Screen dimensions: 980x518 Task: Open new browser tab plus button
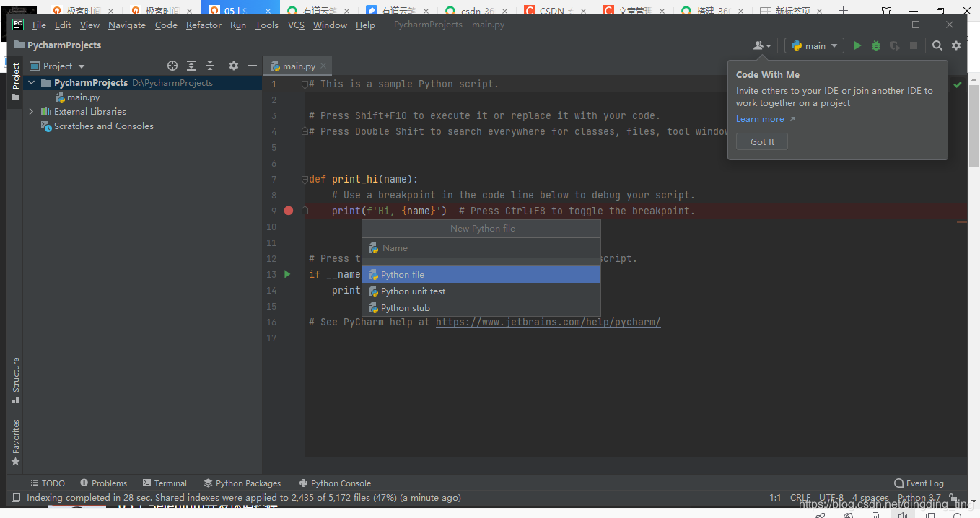pyautogui.click(x=843, y=11)
